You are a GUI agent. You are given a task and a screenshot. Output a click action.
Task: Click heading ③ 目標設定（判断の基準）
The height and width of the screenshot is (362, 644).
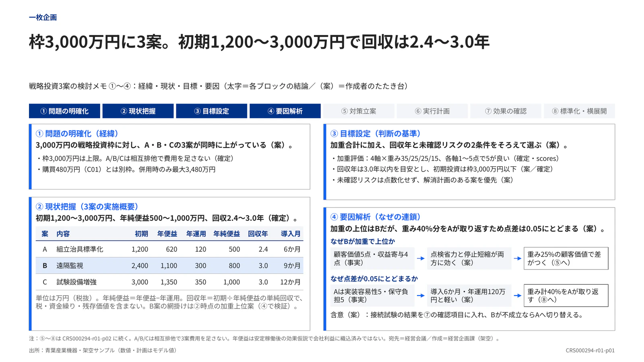376,134
